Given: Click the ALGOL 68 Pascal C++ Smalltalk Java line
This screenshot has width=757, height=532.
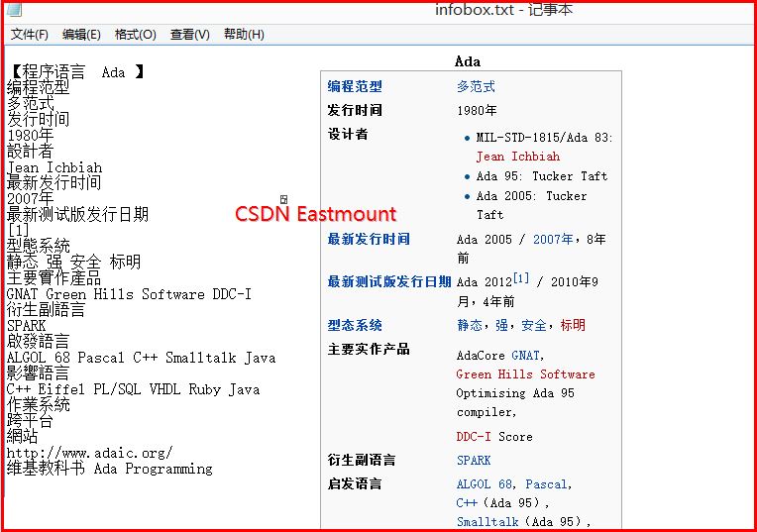Looking at the screenshot, I should pyautogui.click(x=141, y=358).
